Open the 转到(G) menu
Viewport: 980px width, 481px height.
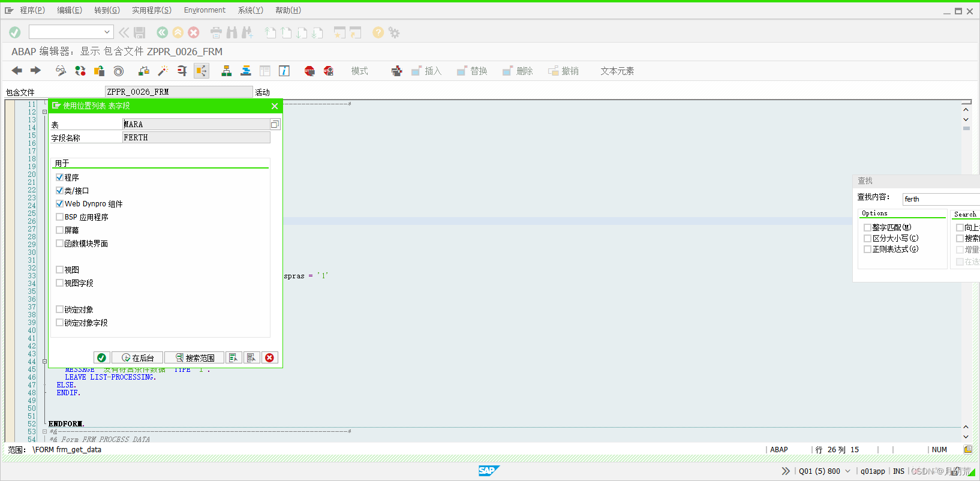click(107, 10)
